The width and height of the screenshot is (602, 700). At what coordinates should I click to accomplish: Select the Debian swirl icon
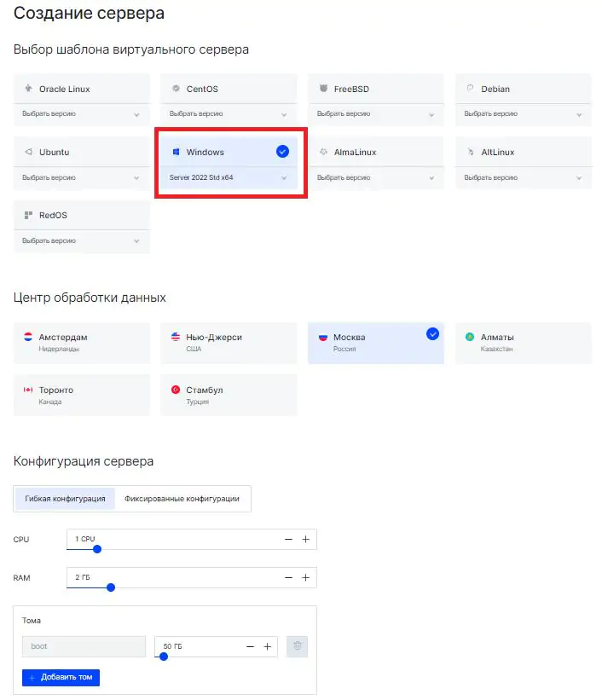tap(470, 88)
